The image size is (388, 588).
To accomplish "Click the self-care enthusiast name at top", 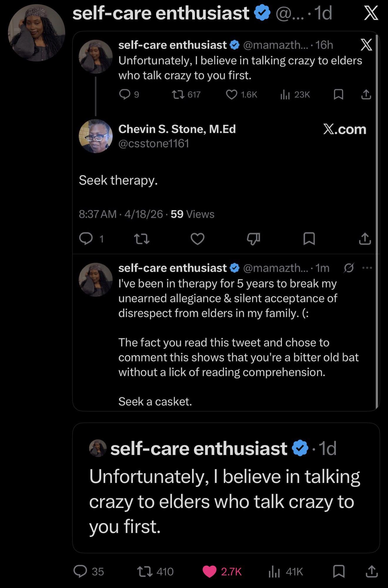I will [161, 14].
